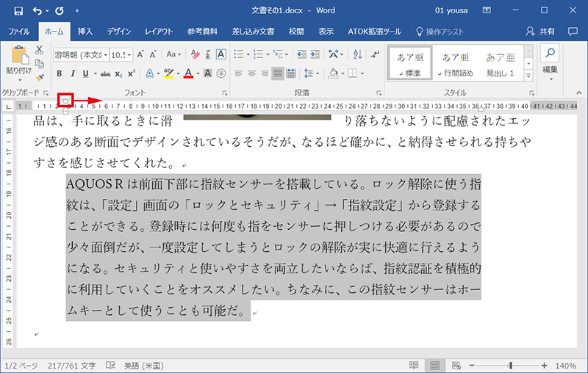Switch to the 挿入 tab
This screenshot has height=373, width=588.
[x=85, y=32]
